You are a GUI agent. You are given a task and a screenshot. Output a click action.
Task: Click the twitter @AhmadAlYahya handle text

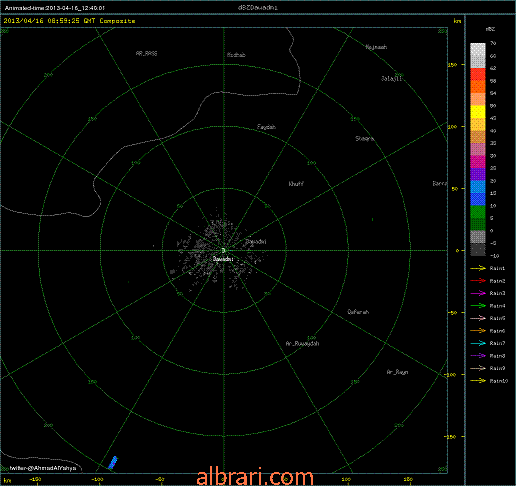click(43, 468)
